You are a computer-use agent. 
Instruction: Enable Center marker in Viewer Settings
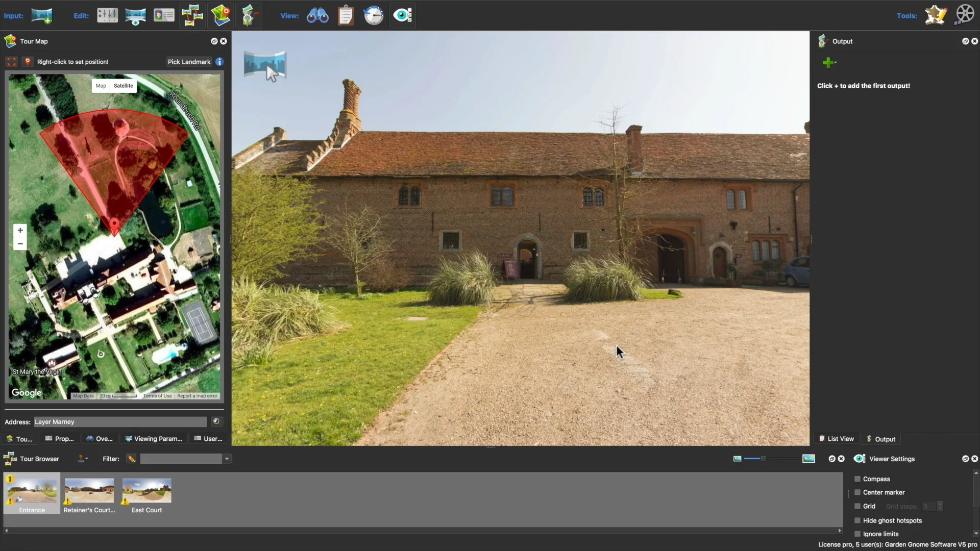[x=857, y=492]
